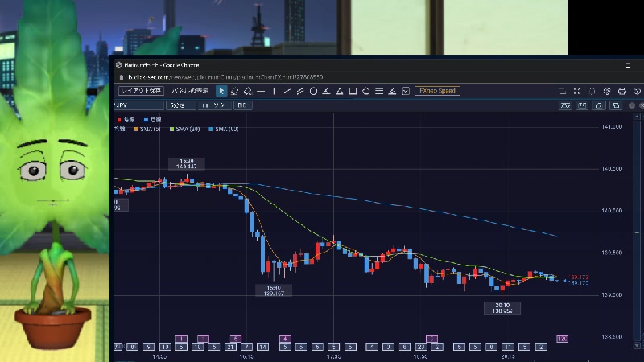Choose the trend line tool
The height and width of the screenshot is (362, 644).
pos(287,91)
